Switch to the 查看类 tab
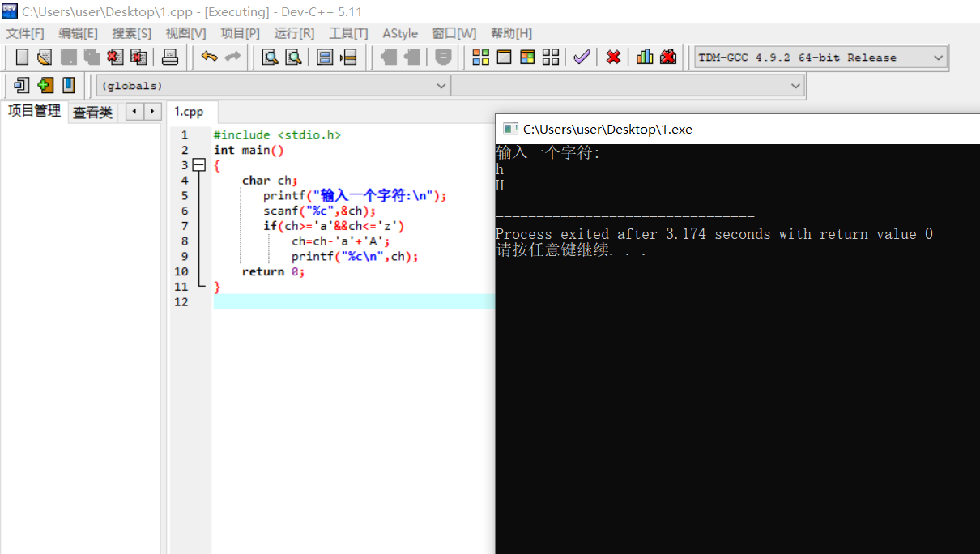This screenshot has width=980, height=554. 92,113
